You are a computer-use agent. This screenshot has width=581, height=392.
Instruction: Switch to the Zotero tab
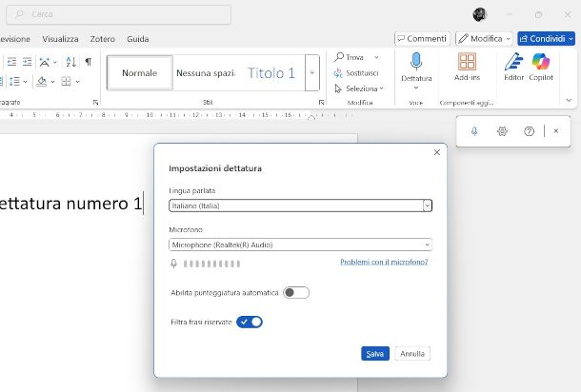pyautogui.click(x=102, y=39)
